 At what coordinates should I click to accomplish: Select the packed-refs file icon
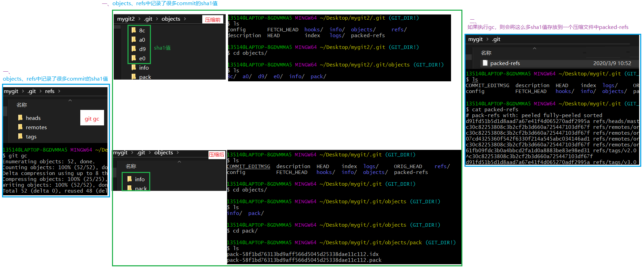pos(485,63)
